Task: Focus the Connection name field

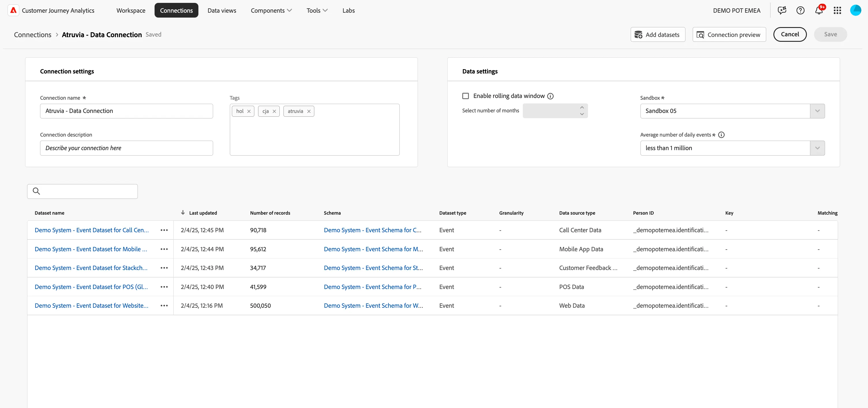Action: (x=126, y=111)
